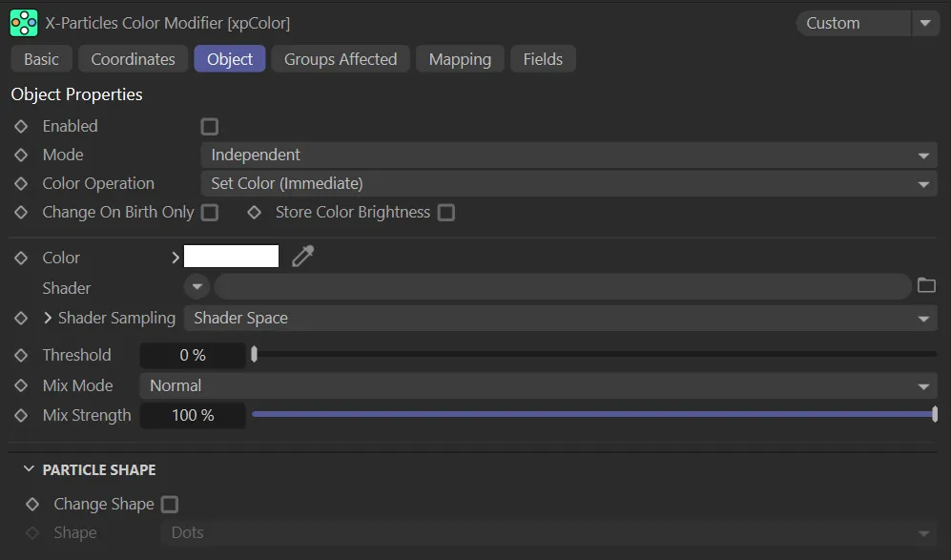Click keyframe diamond next to Enabled
951x560 pixels.
coord(21,126)
